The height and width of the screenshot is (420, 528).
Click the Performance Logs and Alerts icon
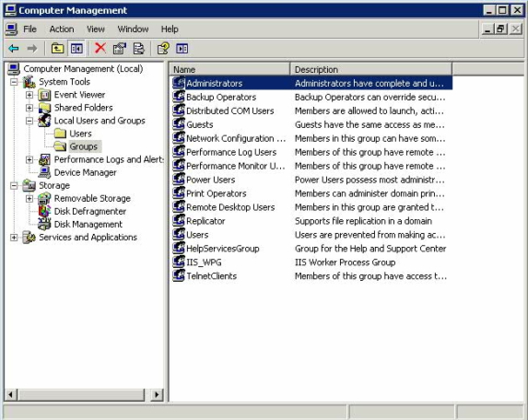point(44,159)
